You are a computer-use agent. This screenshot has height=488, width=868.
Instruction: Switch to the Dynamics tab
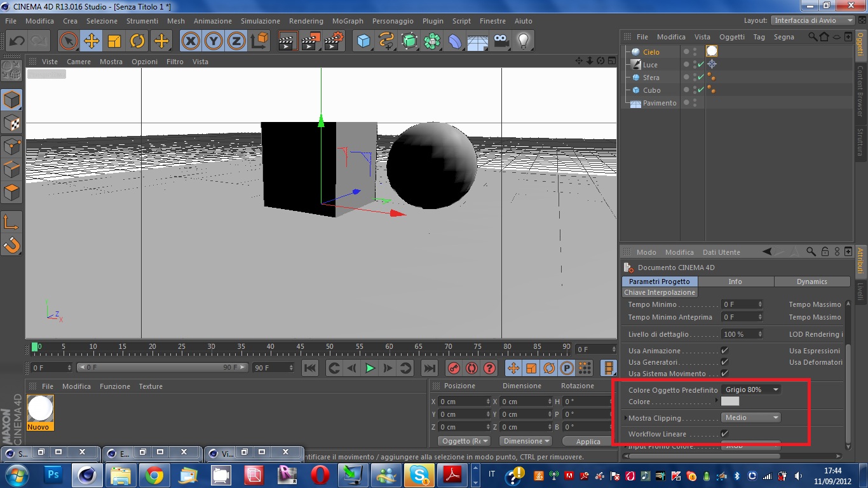click(811, 281)
